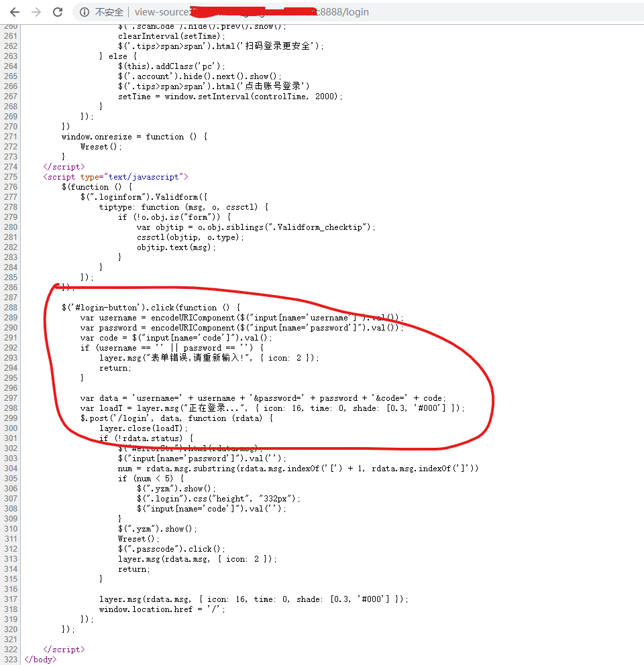Click the var username encodeURIComponent line
644x665 pixels.
(x=241, y=318)
